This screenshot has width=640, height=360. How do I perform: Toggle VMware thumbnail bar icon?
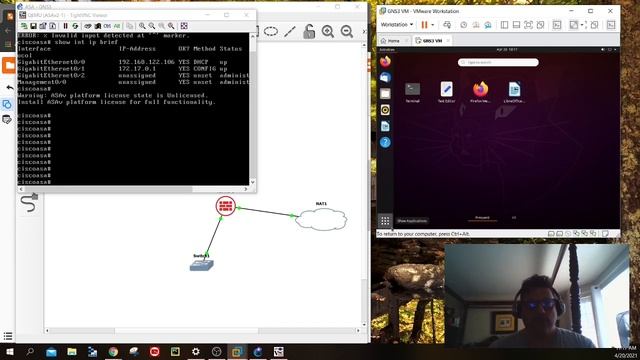516,25
